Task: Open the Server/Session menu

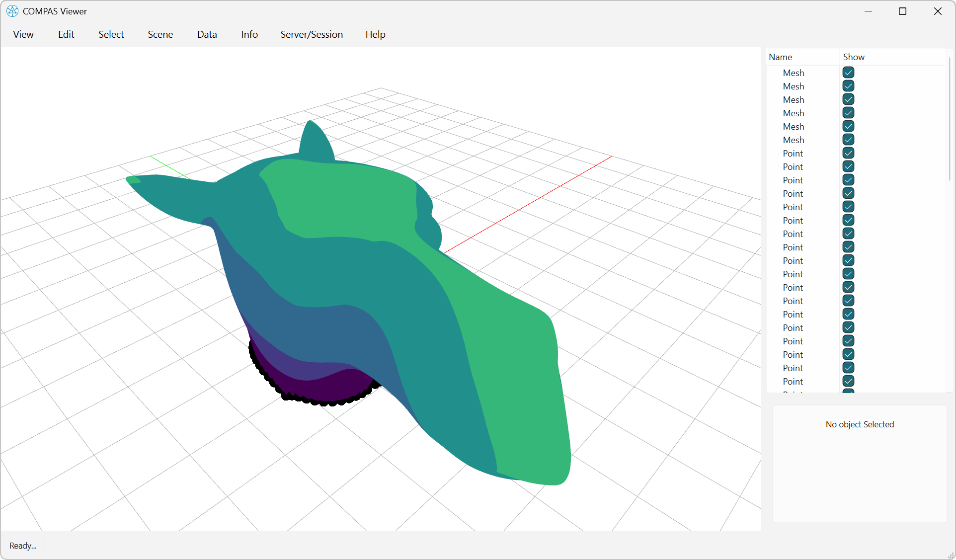Action: tap(312, 34)
